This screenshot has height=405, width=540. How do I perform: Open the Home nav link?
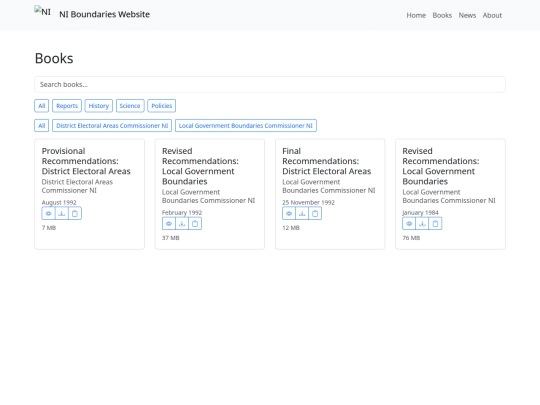[x=416, y=15]
